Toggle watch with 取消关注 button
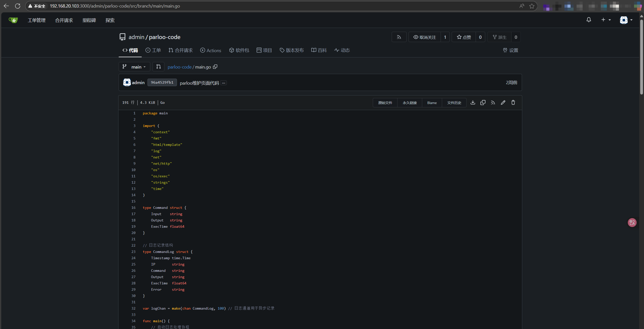Image resolution: width=644 pixels, height=329 pixels. 425,37
